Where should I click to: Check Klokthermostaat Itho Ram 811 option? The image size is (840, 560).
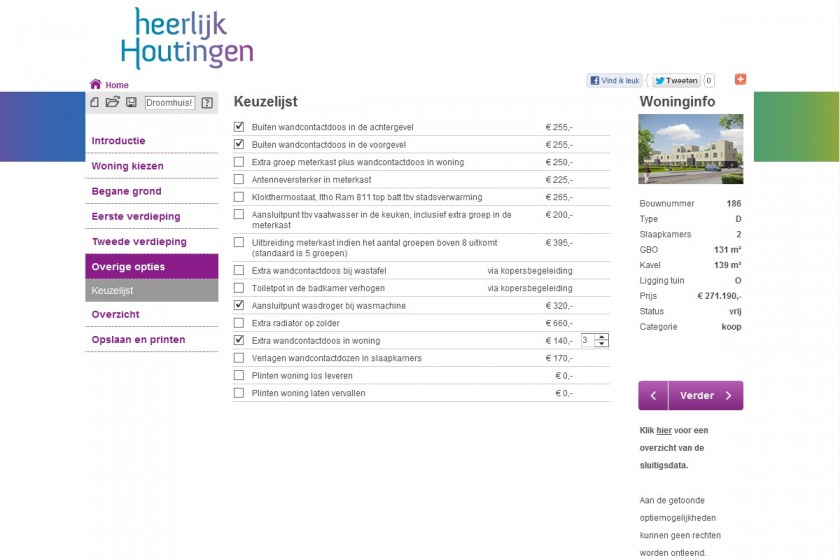(x=239, y=197)
